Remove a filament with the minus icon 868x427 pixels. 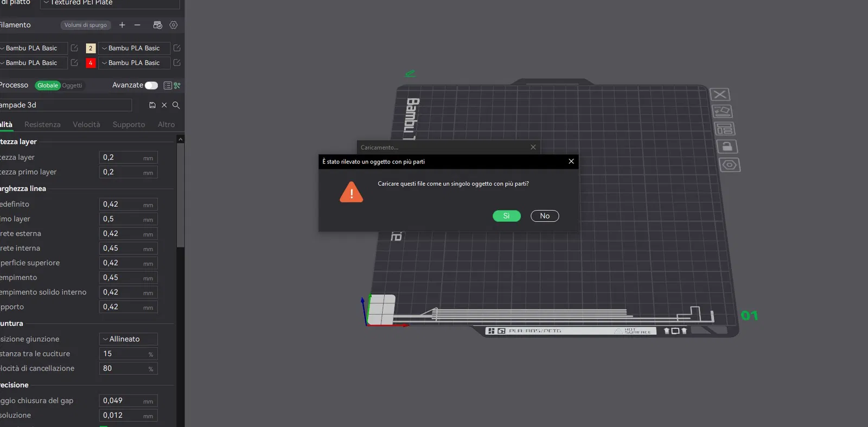[x=137, y=25]
